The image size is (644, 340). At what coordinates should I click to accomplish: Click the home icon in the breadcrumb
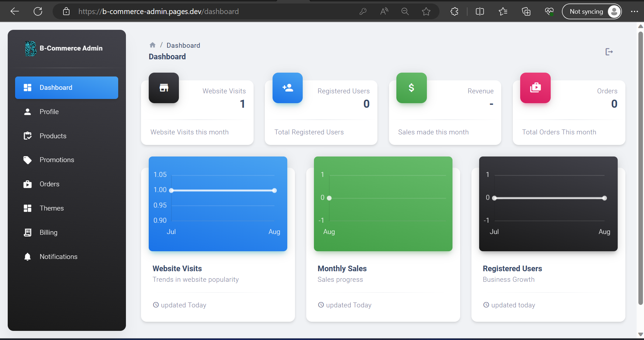point(153,45)
